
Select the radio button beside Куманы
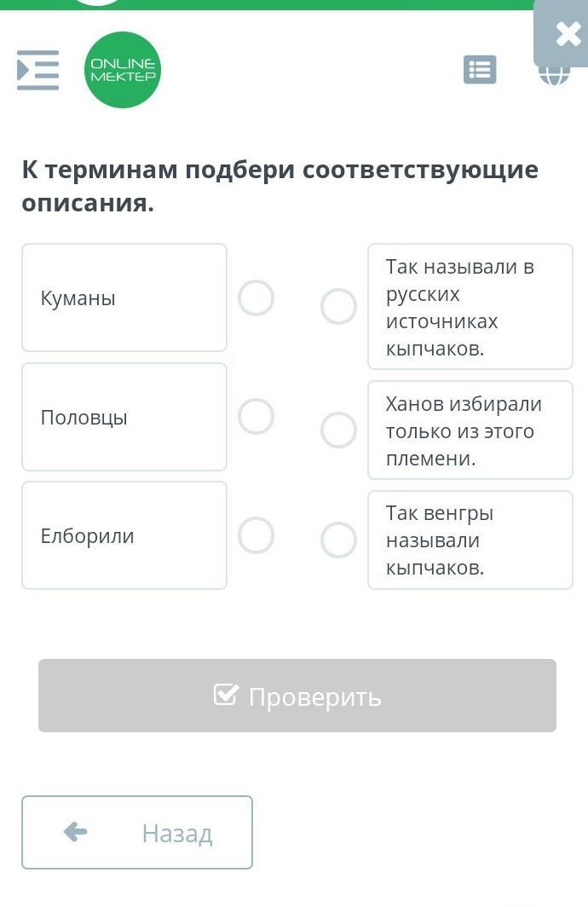point(257,298)
